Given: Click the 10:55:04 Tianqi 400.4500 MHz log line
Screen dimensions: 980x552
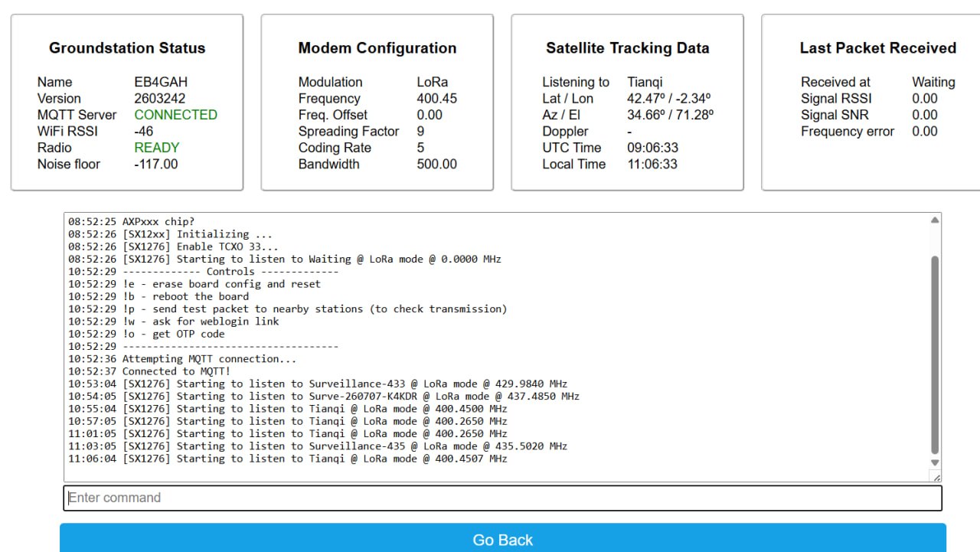Looking at the screenshot, I should click(x=288, y=409).
